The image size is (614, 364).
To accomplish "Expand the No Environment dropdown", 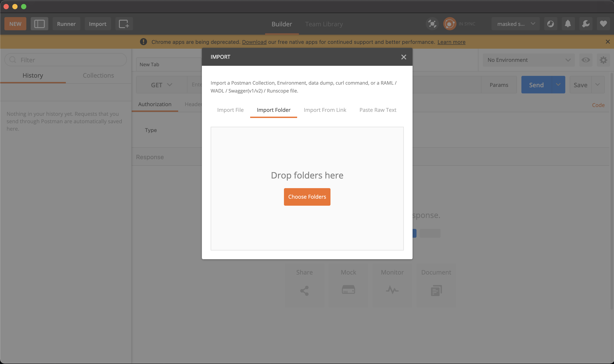I will [528, 60].
